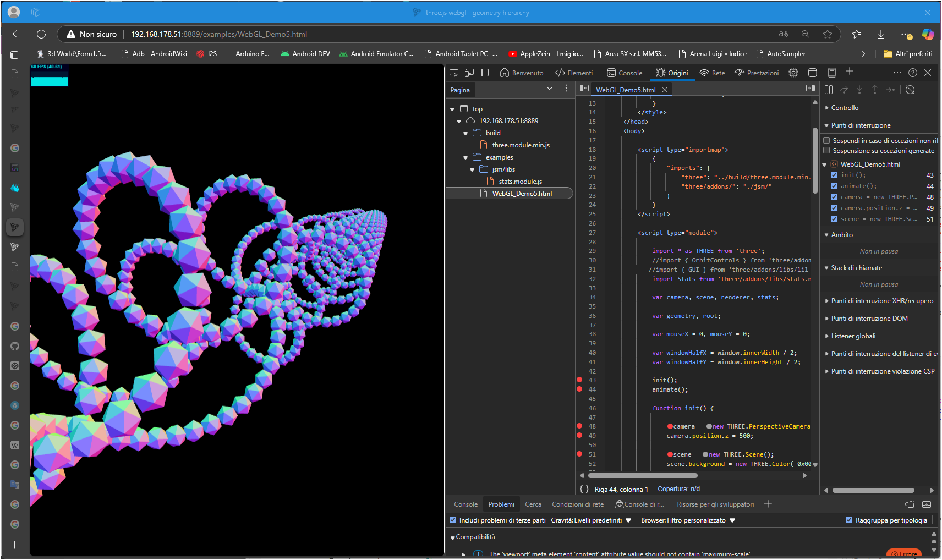Collapse the 'examples' folder in file tree
The image size is (942, 560).
(465, 158)
